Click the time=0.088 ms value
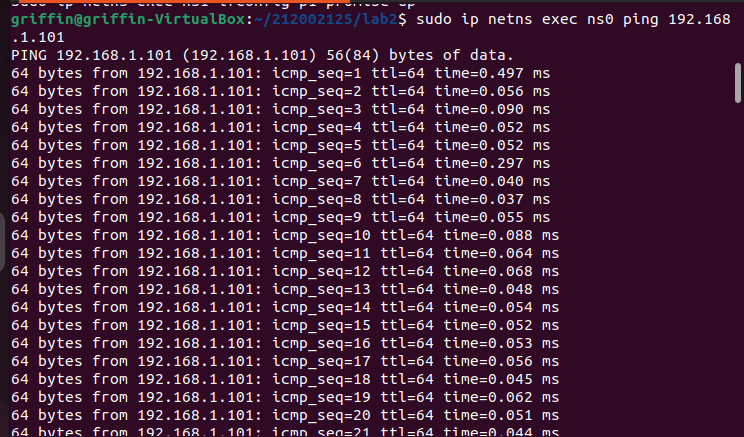This screenshot has height=437, width=744. [502, 235]
